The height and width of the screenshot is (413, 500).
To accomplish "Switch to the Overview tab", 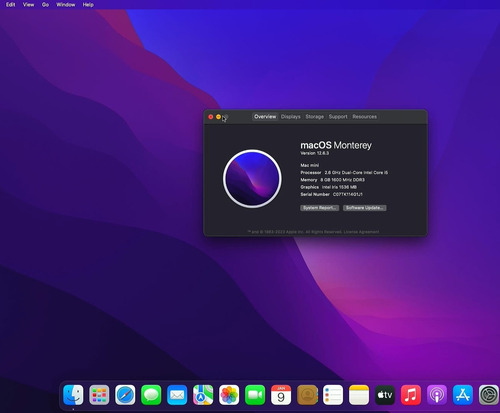I will pyautogui.click(x=265, y=117).
